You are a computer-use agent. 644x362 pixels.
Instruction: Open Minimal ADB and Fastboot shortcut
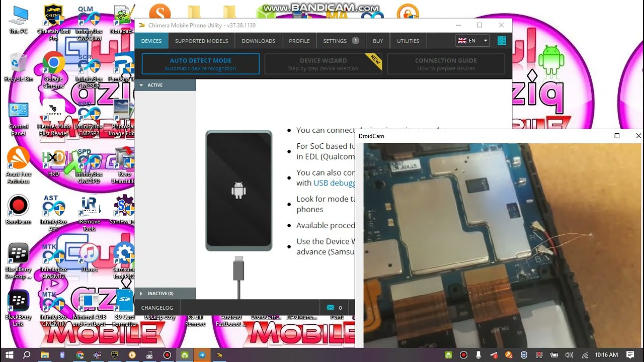click(89, 309)
